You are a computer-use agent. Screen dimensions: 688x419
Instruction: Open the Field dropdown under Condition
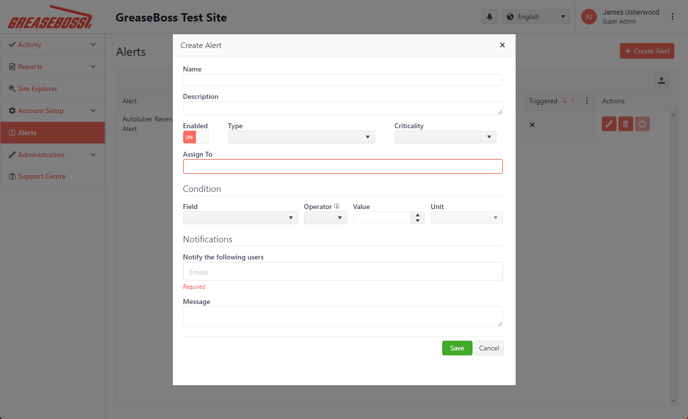coord(240,218)
